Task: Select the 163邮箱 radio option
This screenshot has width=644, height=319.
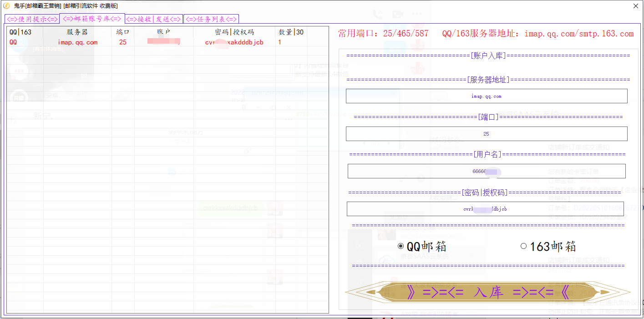Action: pos(548,247)
